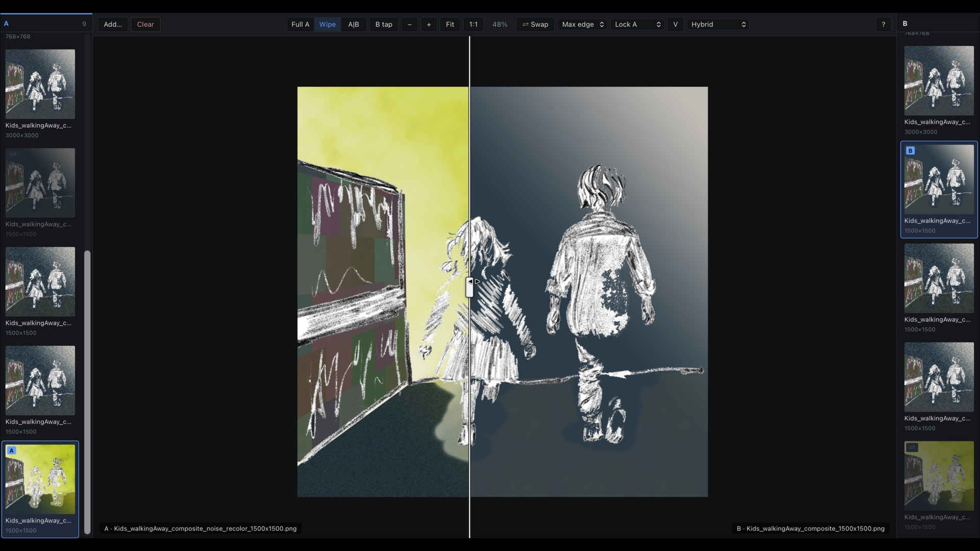Viewport: 980px width, 551px height.
Task: Click the image count 9 in panel A
Action: tap(84, 24)
